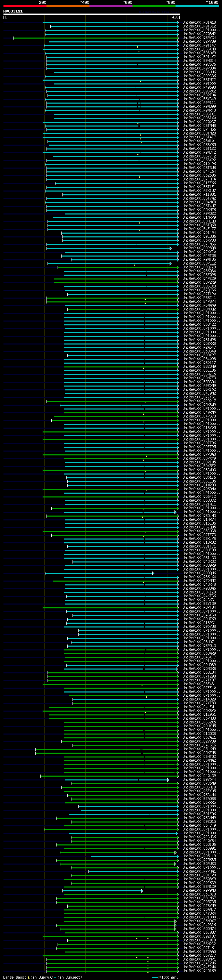Select label UniRef100_Q677F2
This screenshot has height=980, width=222.
[199, 156]
